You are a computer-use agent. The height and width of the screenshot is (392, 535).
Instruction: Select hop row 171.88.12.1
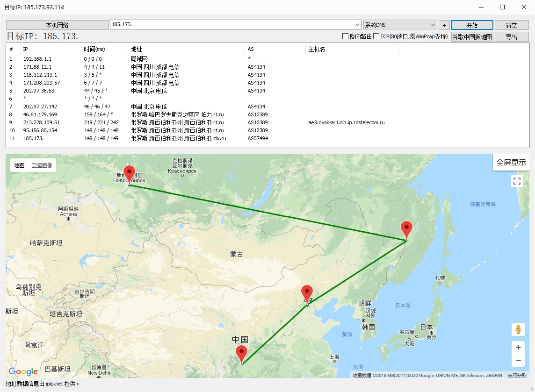[267, 67]
